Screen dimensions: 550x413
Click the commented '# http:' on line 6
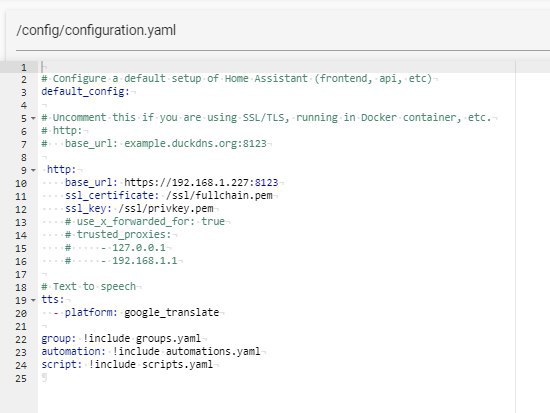(x=62, y=131)
